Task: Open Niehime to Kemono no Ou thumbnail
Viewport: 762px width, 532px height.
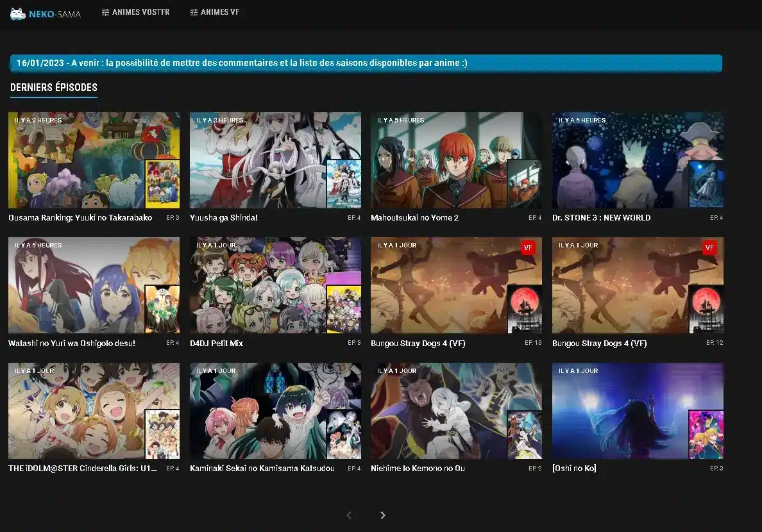Action: coord(456,411)
